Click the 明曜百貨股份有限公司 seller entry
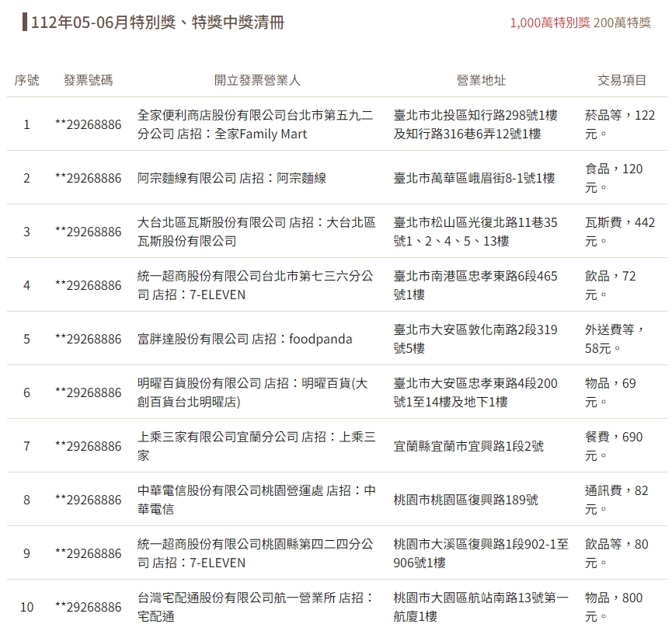 click(x=252, y=392)
